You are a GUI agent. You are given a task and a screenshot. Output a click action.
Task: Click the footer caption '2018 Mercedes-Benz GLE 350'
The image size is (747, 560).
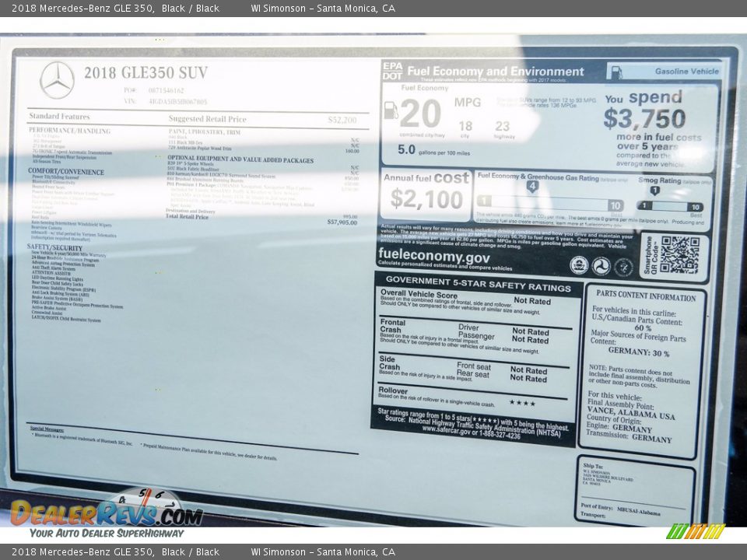click(83, 552)
